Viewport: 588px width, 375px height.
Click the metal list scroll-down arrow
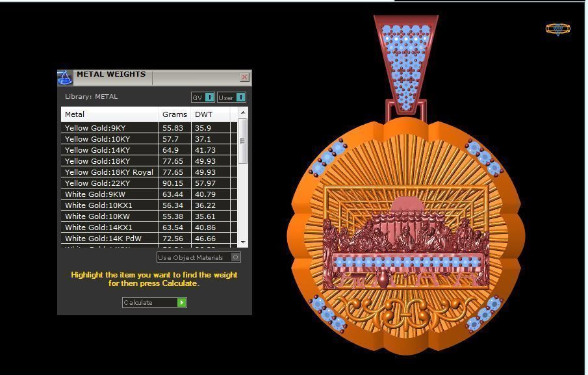[243, 242]
